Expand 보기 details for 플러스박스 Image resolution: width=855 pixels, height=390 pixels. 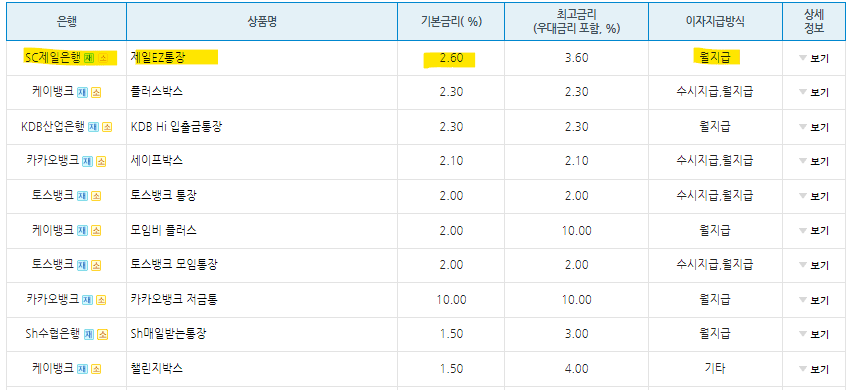pos(814,93)
